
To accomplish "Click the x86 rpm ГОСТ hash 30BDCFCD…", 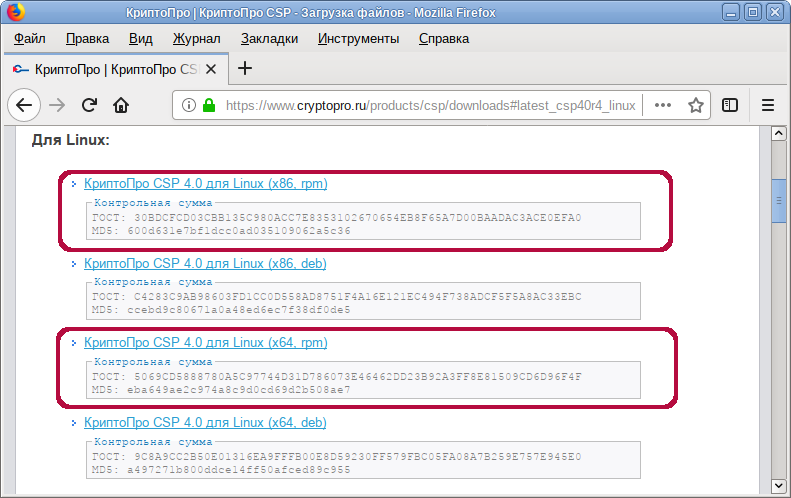I will point(357,217).
